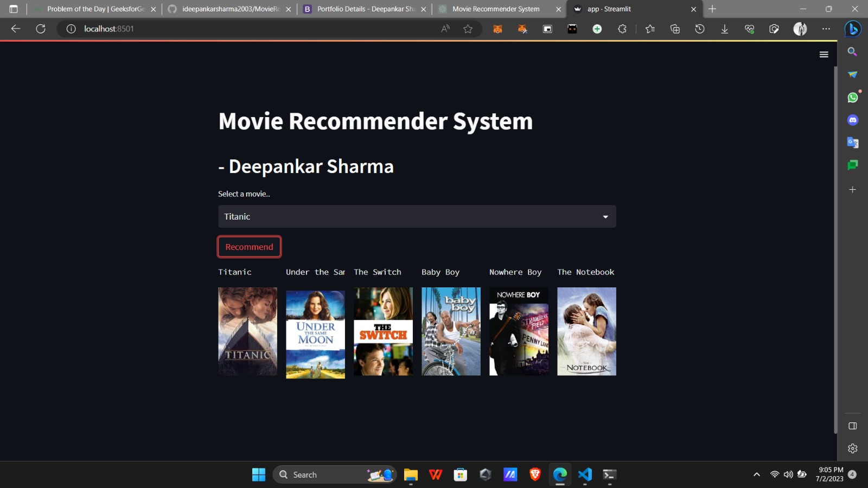Screen dimensions: 868x488
Task: Open Google Translate in the sidebar
Action: pyautogui.click(x=853, y=143)
